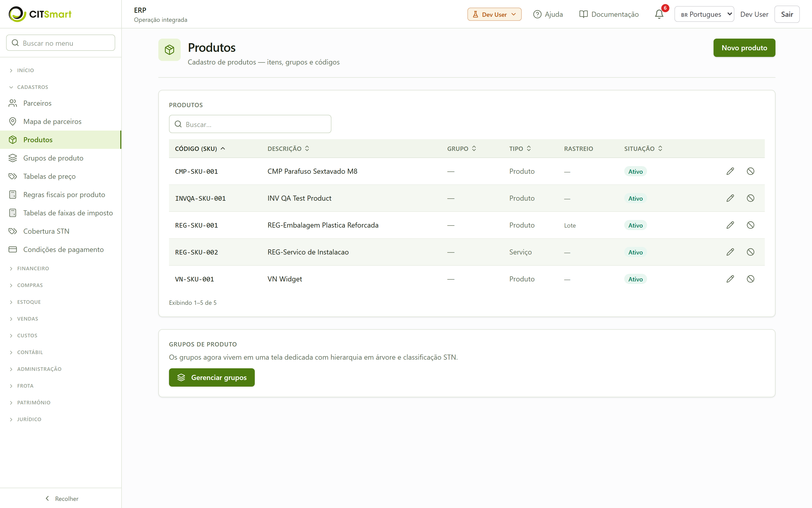Edit REG-SKU-001 using pencil icon

(x=730, y=225)
